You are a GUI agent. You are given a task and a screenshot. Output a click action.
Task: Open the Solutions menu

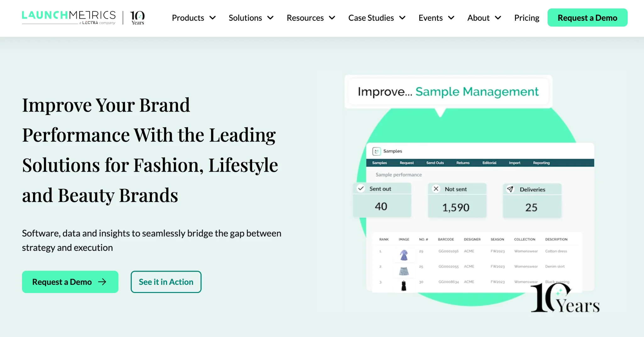coord(245,18)
